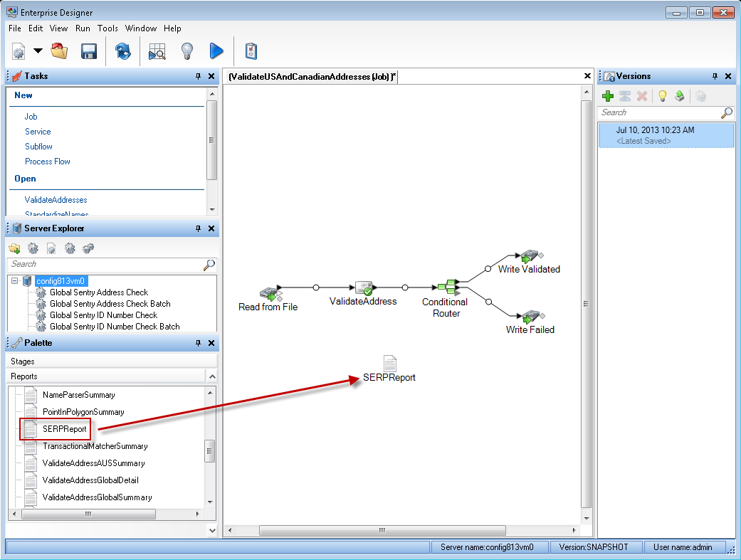The width and height of the screenshot is (741, 560).
Task: Select the Write Failed stage icon
Action: [530, 315]
